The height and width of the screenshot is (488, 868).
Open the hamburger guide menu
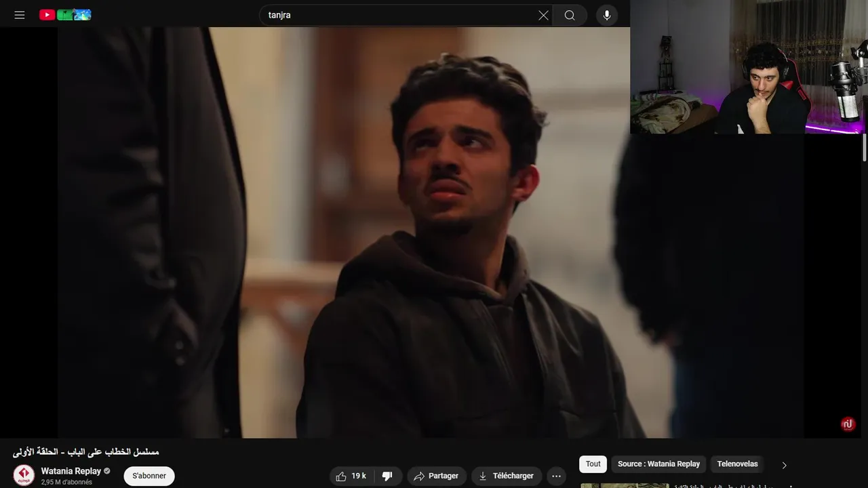pyautogui.click(x=20, y=15)
